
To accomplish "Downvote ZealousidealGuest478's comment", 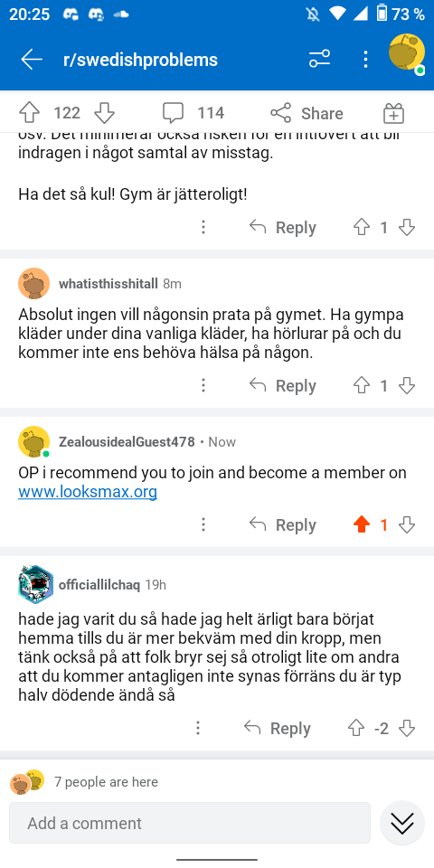I will [x=407, y=524].
